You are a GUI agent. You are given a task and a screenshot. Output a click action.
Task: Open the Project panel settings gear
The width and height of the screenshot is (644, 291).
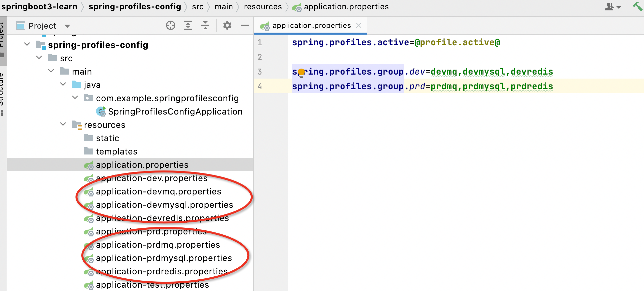[x=227, y=25]
